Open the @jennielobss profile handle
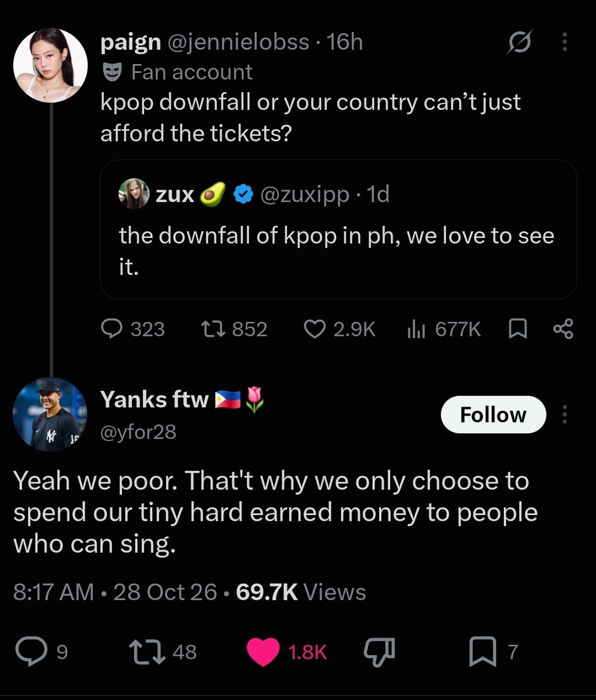Screen dimensions: 596x700 (x=239, y=42)
